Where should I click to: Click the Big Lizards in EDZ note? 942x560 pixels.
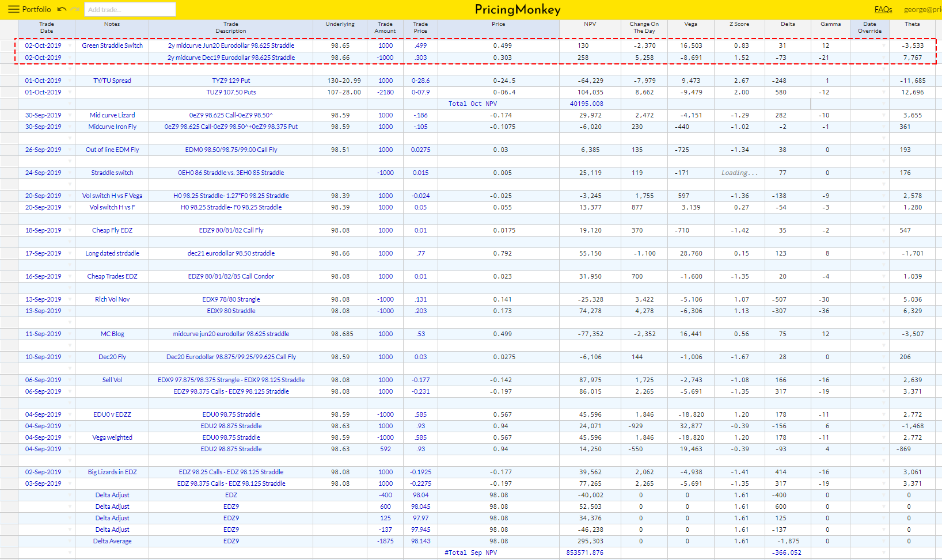pyautogui.click(x=112, y=472)
